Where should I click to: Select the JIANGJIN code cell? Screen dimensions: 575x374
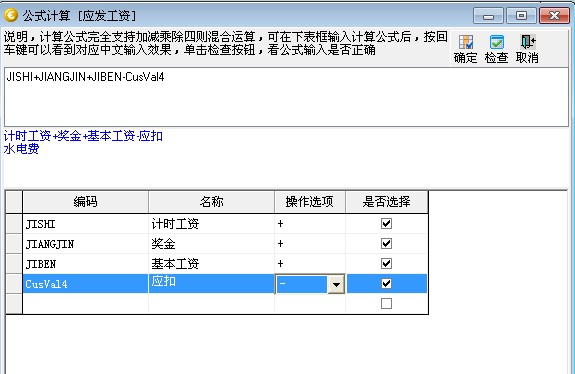pyautogui.click(x=85, y=244)
